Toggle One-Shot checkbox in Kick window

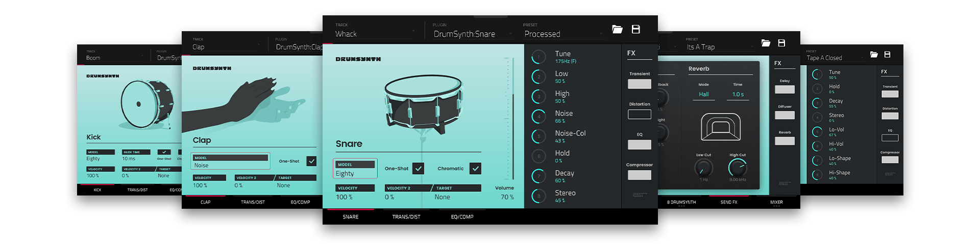(164, 152)
